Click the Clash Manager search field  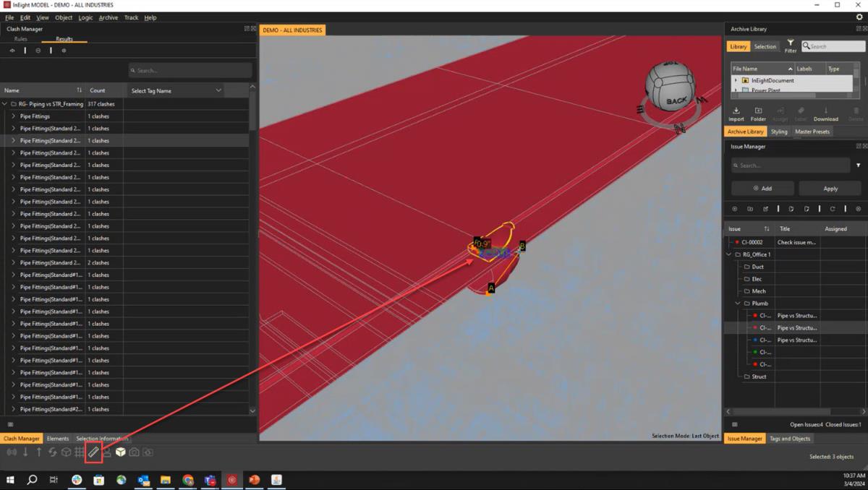pos(190,71)
